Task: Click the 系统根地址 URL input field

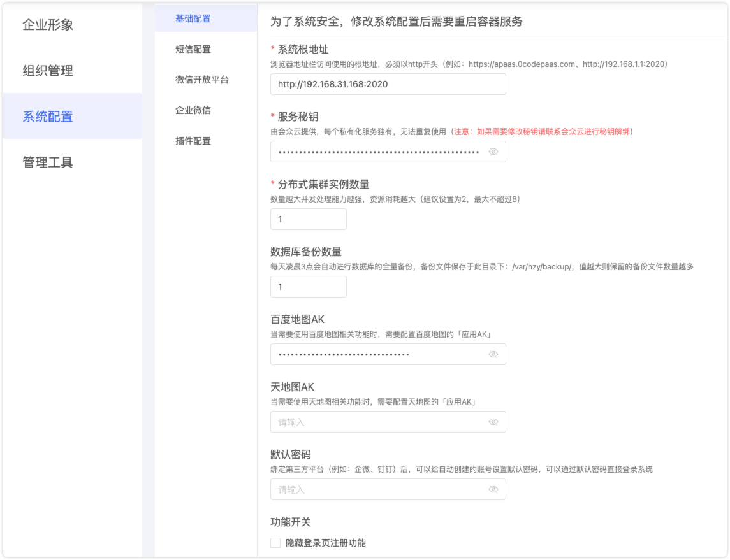Action: click(x=388, y=84)
